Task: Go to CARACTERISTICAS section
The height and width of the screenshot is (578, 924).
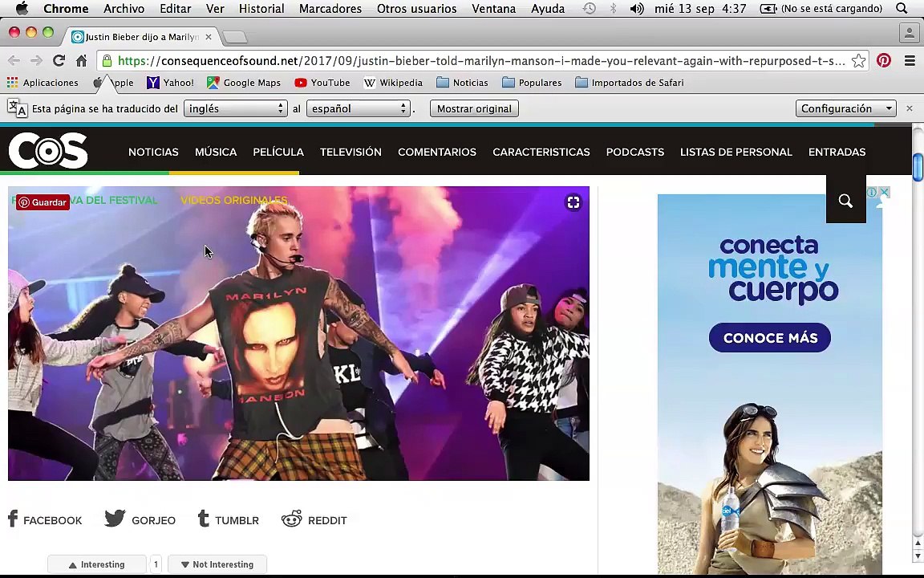Action: [x=541, y=152]
